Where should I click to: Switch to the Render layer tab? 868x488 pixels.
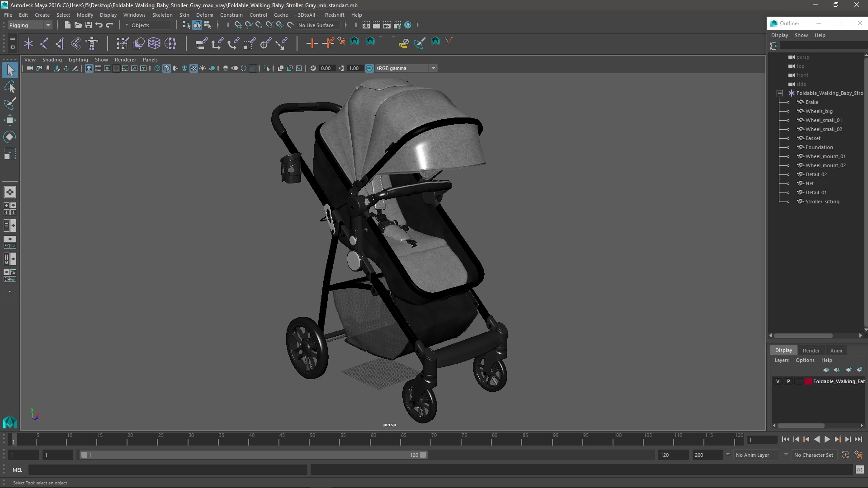tap(811, 351)
